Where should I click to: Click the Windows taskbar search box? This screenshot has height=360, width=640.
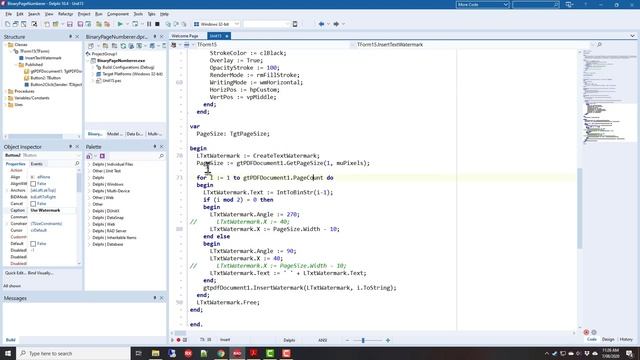tap(73, 353)
